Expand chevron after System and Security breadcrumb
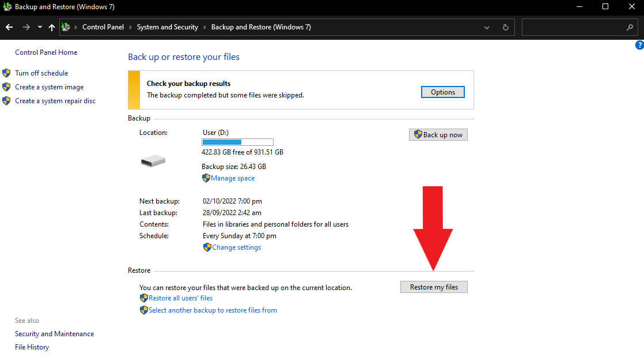 pyautogui.click(x=204, y=27)
